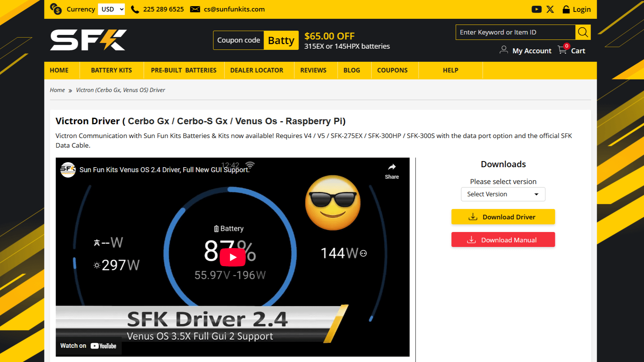The height and width of the screenshot is (362, 644).
Task: Open BATTERY KITS menu
Action: point(111,70)
